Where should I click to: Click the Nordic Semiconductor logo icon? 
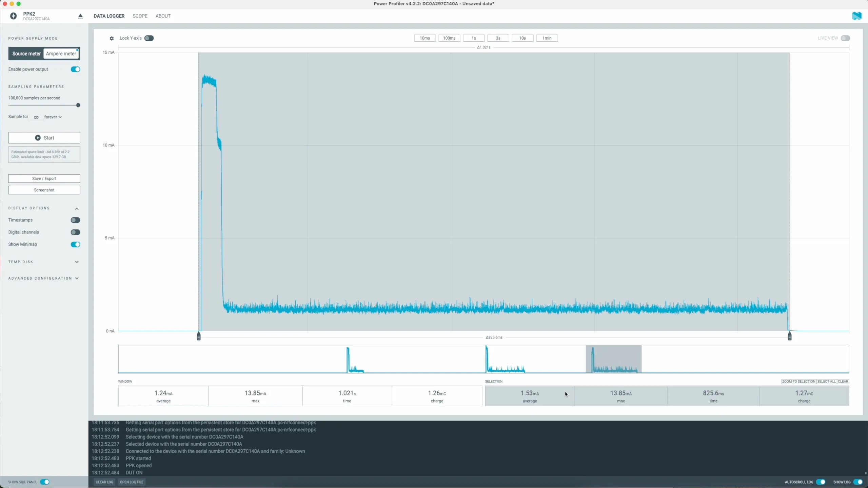(x=856, y=16)
